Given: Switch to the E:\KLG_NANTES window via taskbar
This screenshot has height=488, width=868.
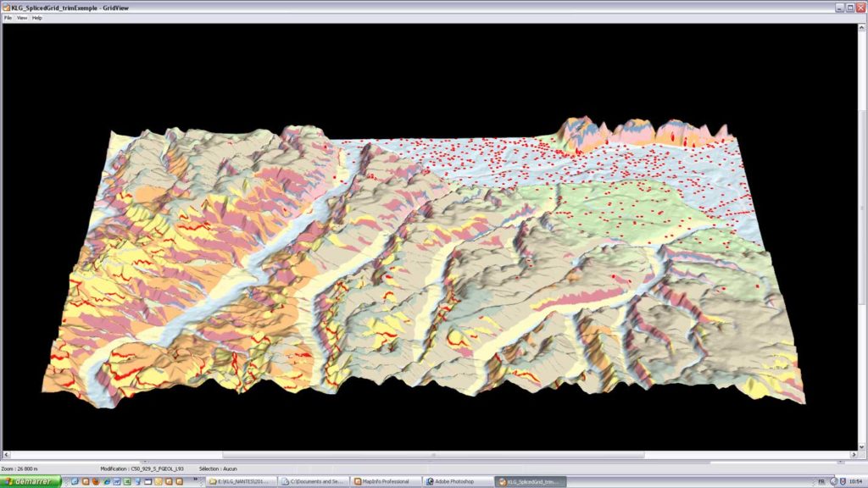Looking at the screenshot, I should pos(242,481).
